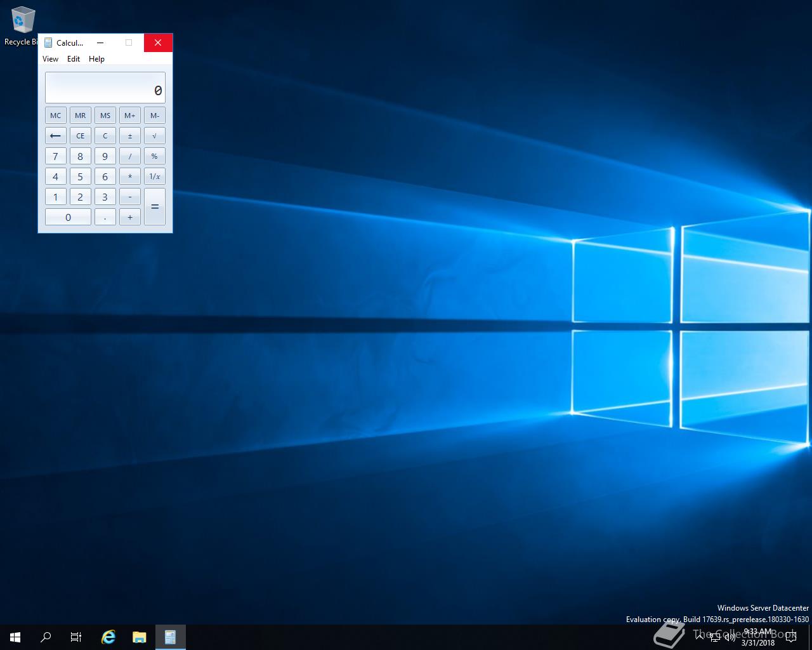
Task: Click the plus-minus sign button
Action: pos(130,136)
